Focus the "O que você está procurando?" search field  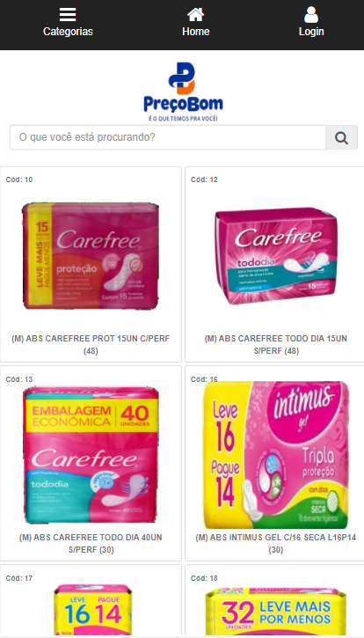[168, 137]
